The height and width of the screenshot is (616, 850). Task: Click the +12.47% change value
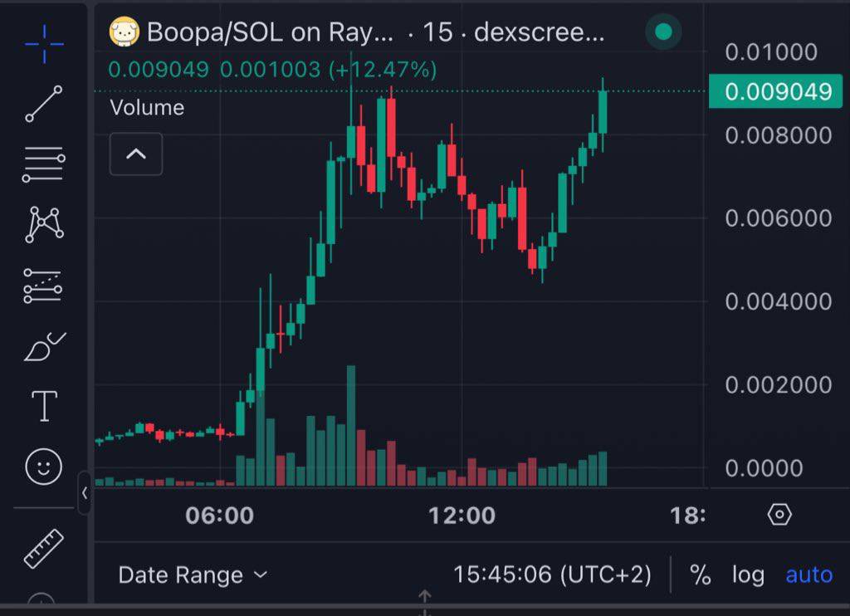[382, 70]
